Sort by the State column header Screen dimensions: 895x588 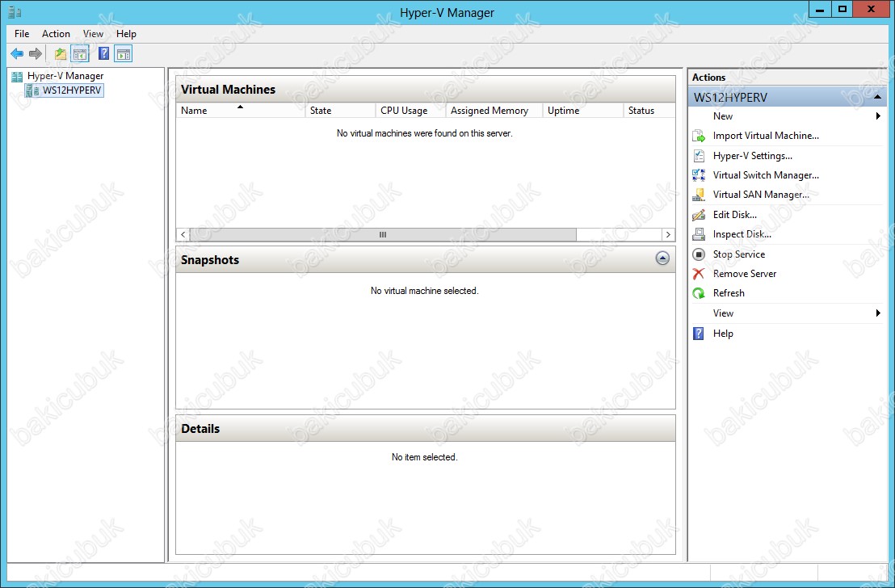pos(340,111)
